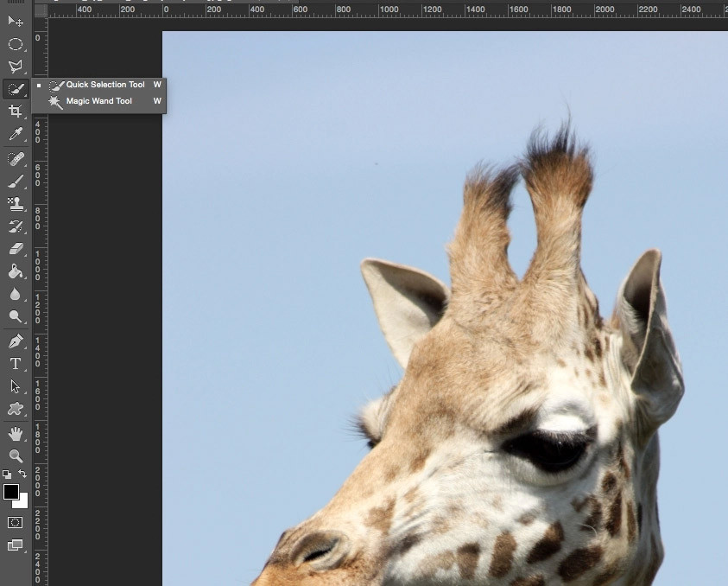Select the Paint Bucket tool
The image size is (728, 586).
[15, 271]
